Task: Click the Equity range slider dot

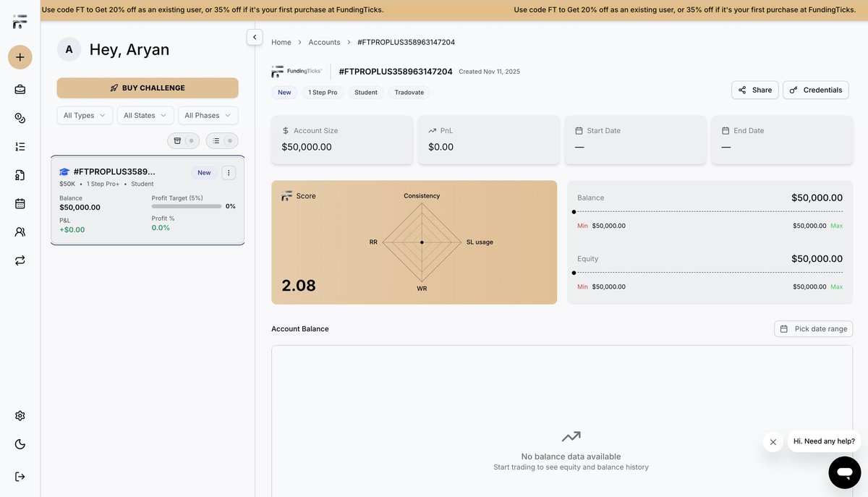Action: (574, 273)
